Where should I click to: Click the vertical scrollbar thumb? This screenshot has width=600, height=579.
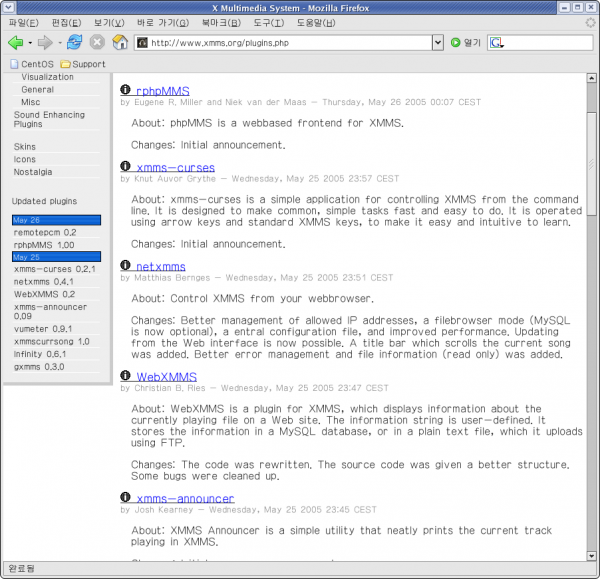(592, 164)
